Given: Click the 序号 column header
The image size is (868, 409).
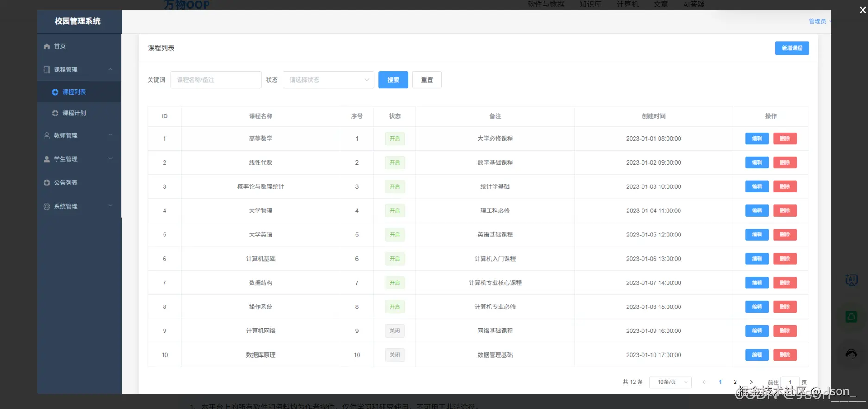Looking at the screenshot, I should click(x=357, y=116).
